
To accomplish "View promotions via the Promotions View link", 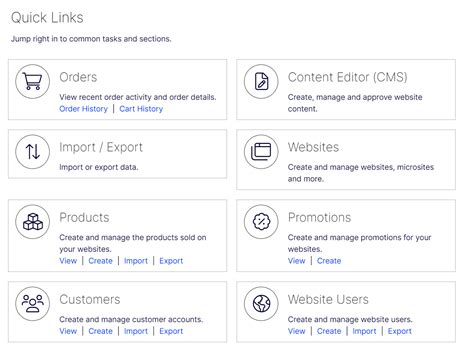I will pos(297,261).
